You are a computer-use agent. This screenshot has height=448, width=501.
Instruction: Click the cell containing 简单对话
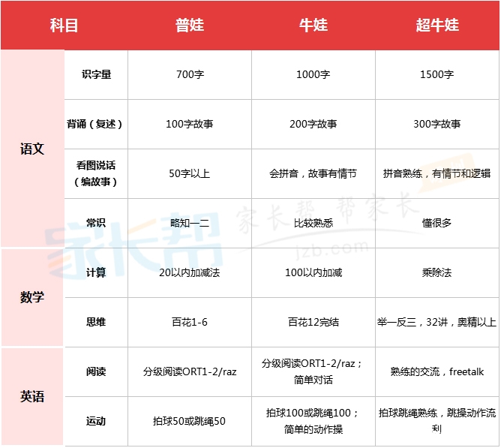pyautogui.click(x=313, y=371)
